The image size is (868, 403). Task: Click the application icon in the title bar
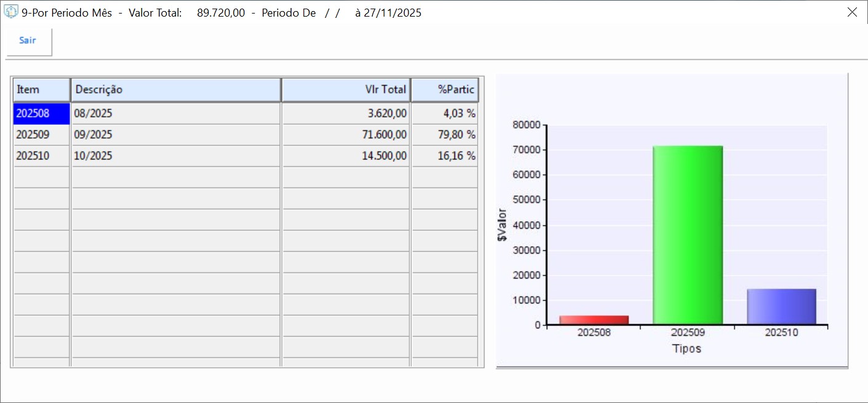pyautogui.click(x=11, y=12)
